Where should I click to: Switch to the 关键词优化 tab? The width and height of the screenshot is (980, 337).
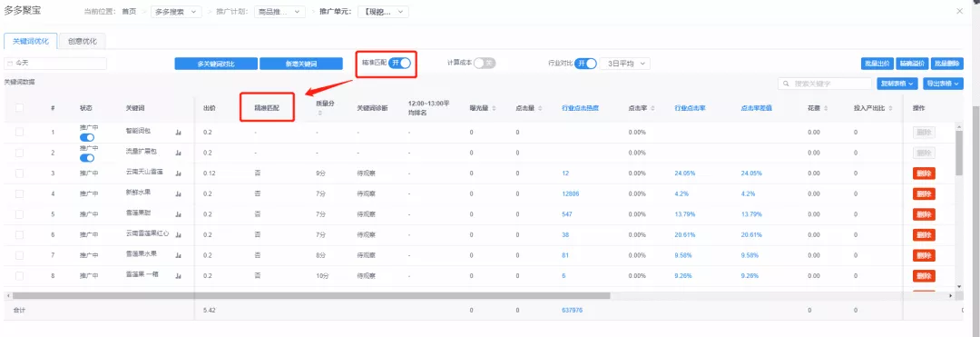(x=31, y=41)
